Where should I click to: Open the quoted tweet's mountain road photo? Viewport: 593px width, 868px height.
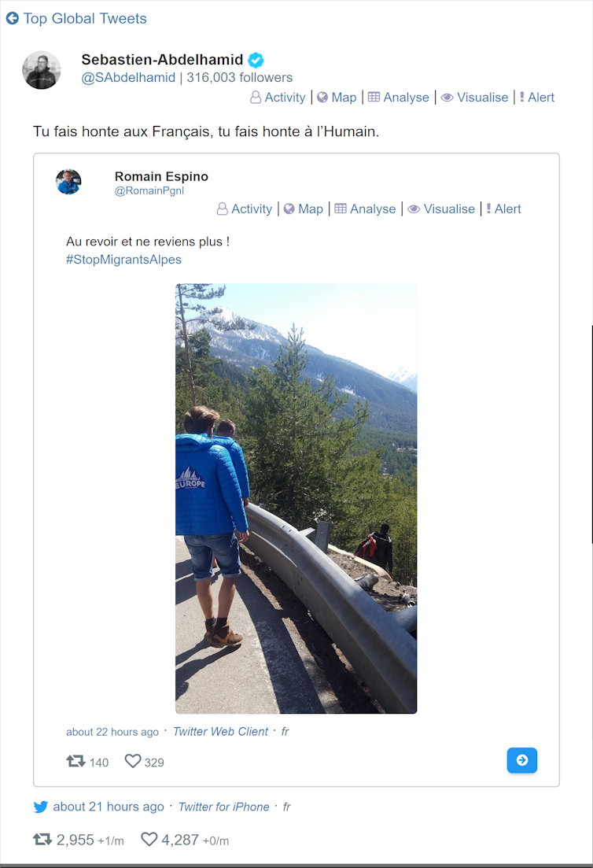tap(296, 498)
